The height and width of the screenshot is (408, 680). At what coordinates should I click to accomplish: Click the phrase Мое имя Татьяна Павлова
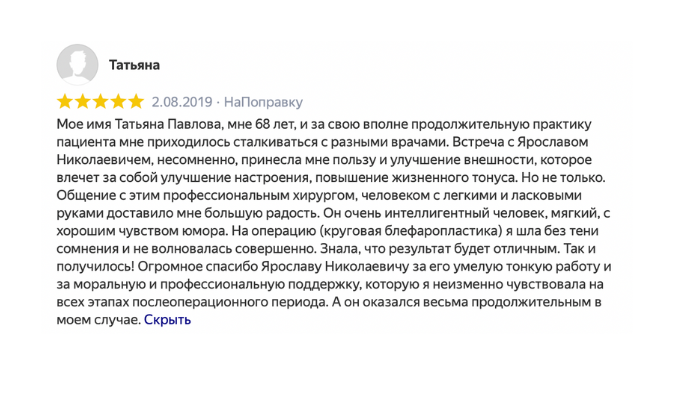click(x=140, y=124)
